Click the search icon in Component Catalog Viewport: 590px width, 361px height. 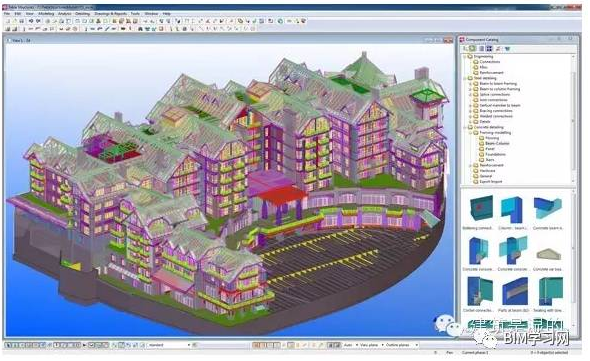click(x=466, y=49)
